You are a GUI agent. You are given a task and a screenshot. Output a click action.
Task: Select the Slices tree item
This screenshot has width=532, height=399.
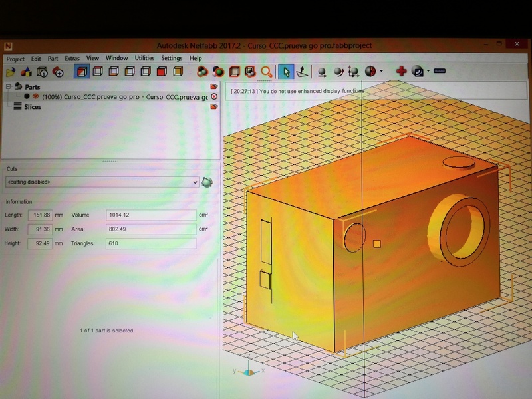pos(32,107)
